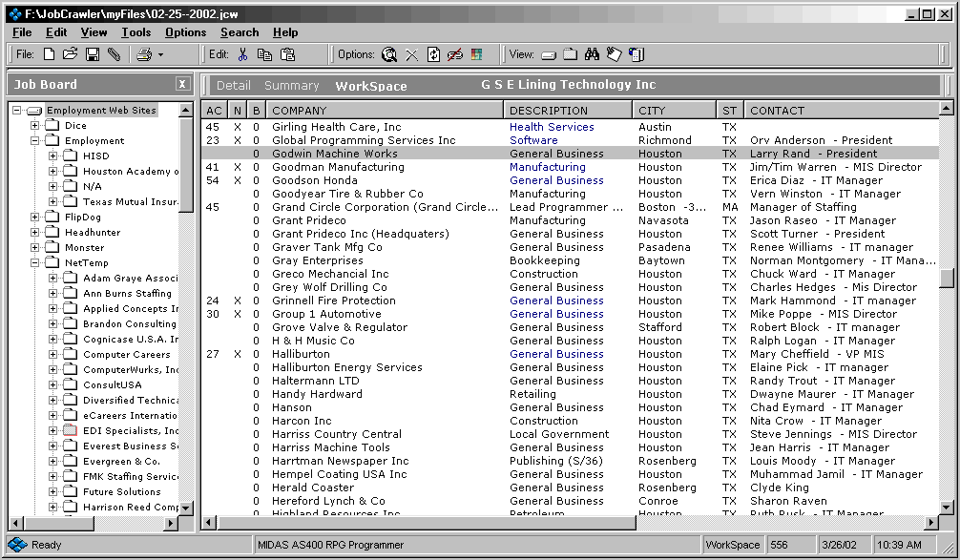Open the Software link for Global Programming Services
This screenshot has width=960, height=560.
pyautogui.click(x=532, y=139)
